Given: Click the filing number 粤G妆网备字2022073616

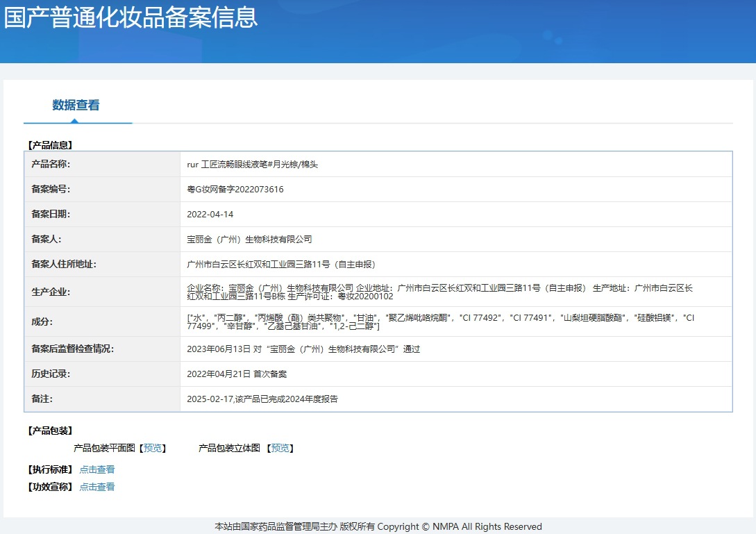Looking at the screenshot, I should tap(235, 190).
